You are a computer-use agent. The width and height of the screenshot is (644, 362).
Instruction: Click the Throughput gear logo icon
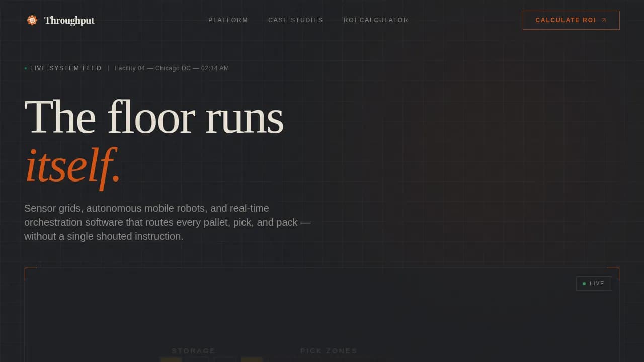coord(32,20)
